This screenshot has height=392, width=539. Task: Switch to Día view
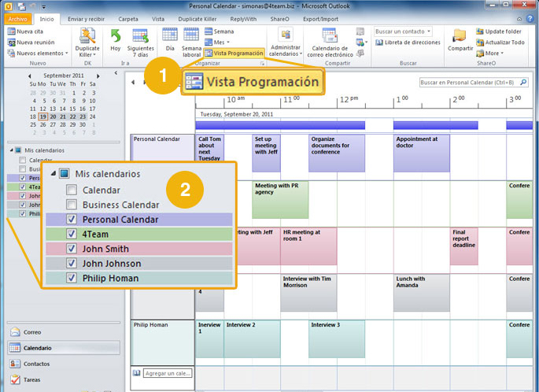tap(170, 40)
